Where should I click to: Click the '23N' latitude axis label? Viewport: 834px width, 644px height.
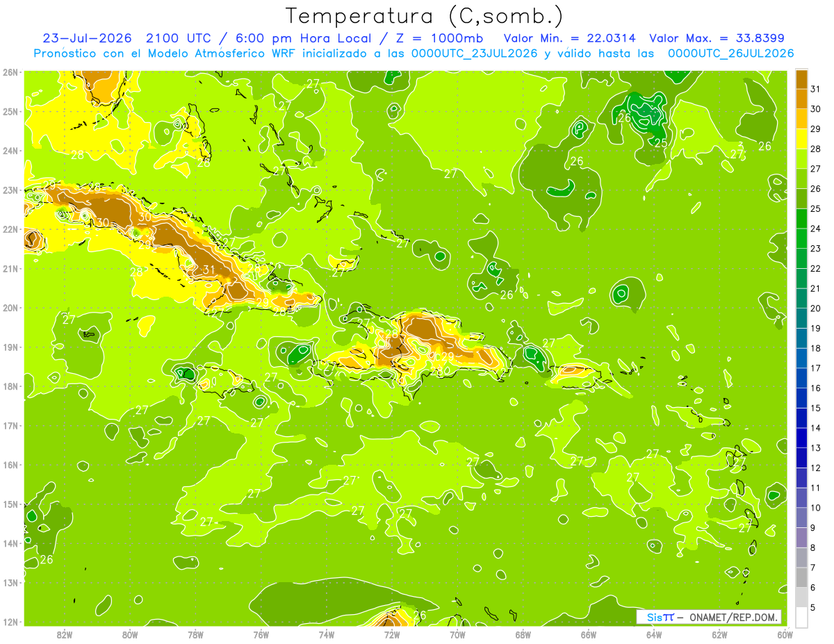[10, 190]
